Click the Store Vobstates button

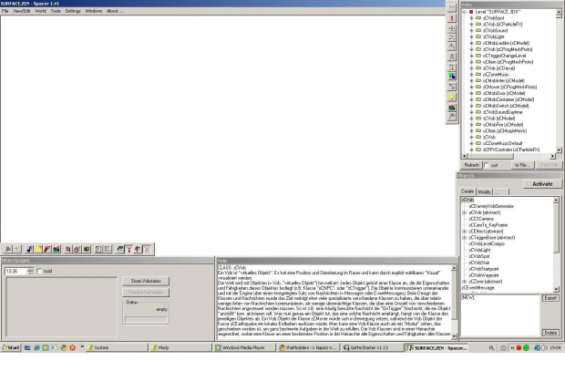pos(146,281)
